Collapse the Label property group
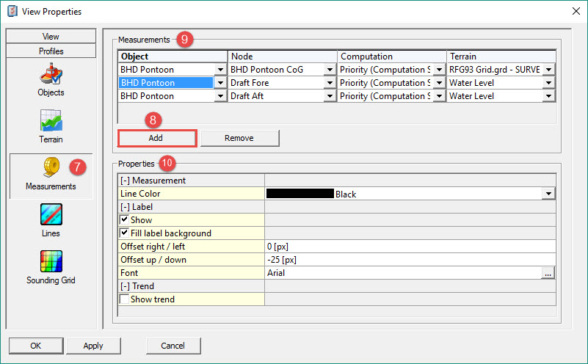Image resolution: width=588 pixels, height=364 pixels. coord(125,207)
